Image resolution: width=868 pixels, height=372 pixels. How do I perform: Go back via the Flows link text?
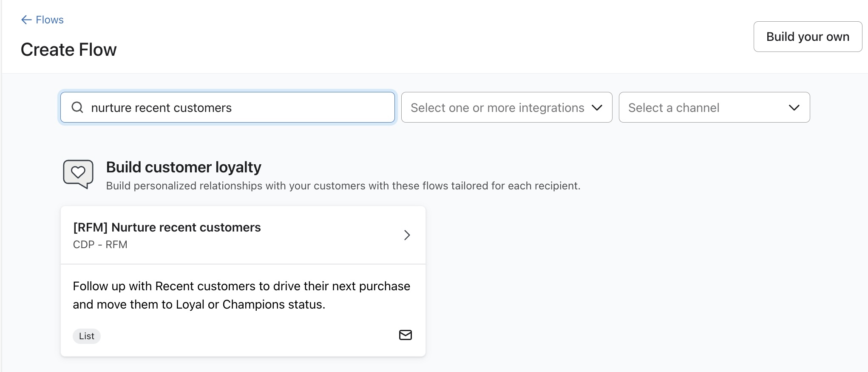pyautogui.click(x=50, y=20)
